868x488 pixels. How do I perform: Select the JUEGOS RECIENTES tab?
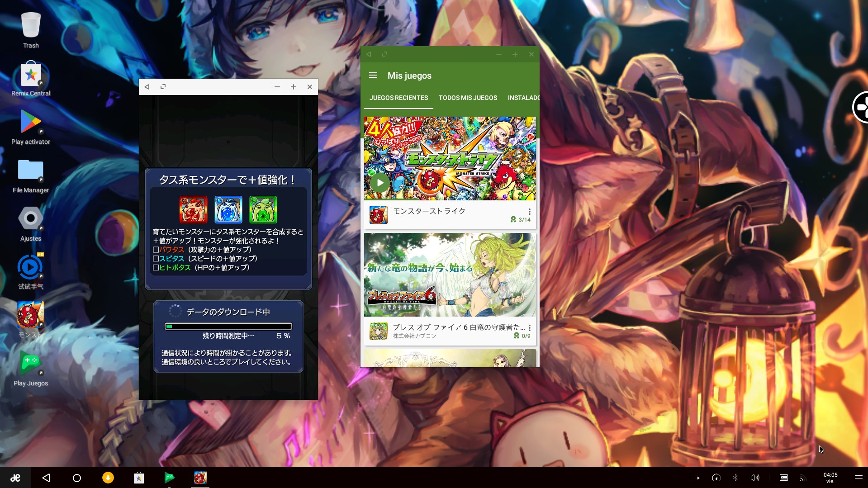398,98
